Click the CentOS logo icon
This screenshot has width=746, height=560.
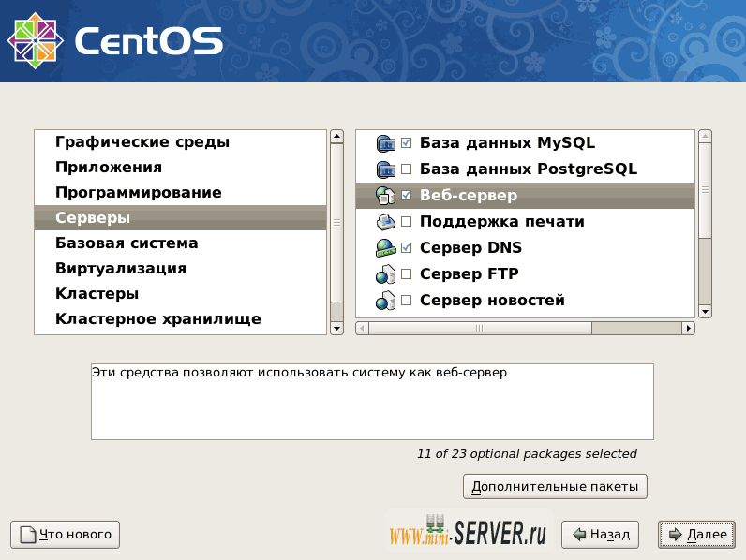point(36,40)
